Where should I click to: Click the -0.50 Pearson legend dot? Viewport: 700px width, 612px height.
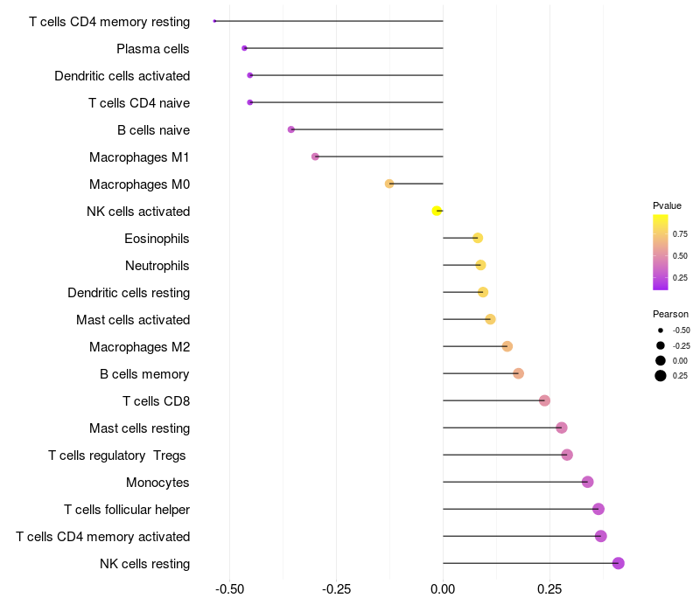pos(661,330)
